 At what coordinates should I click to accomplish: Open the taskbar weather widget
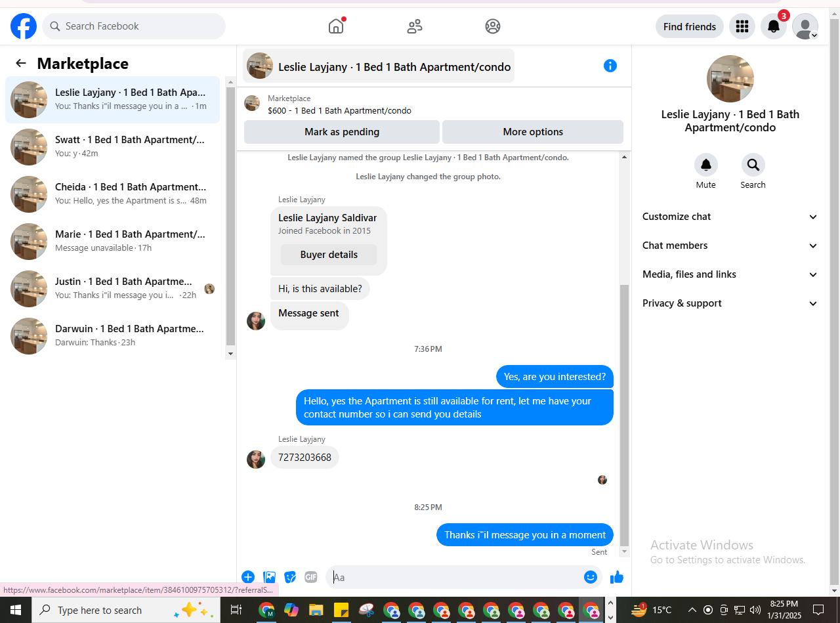click(x=651, y=610)
